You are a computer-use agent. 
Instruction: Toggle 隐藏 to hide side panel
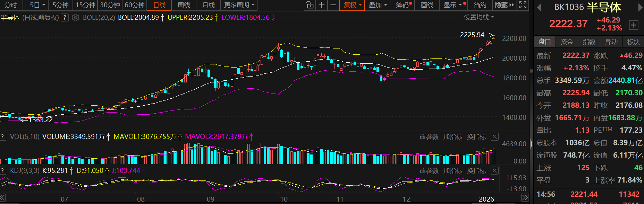[x=504, y=5]
